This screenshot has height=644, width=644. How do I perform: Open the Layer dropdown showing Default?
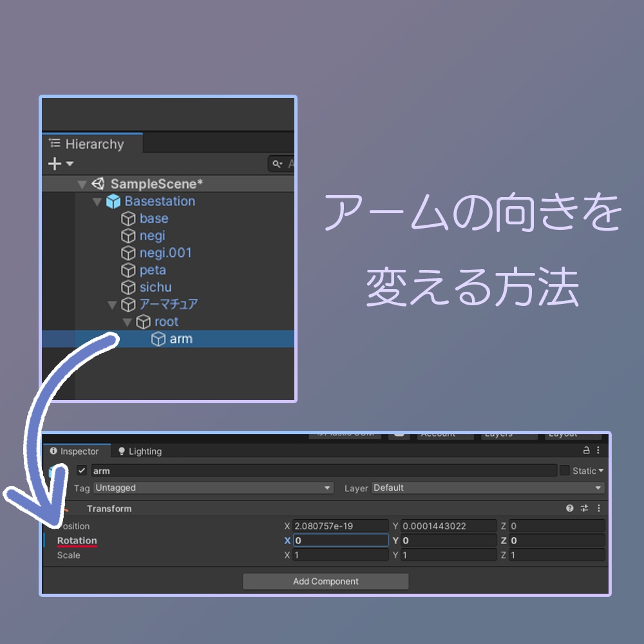pyautogui.click(x=486, y=488)
